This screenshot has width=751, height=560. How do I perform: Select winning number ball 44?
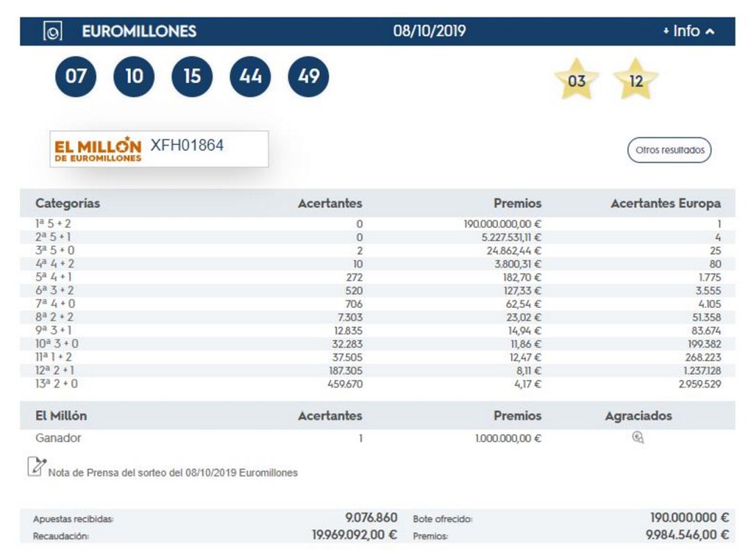250,76
